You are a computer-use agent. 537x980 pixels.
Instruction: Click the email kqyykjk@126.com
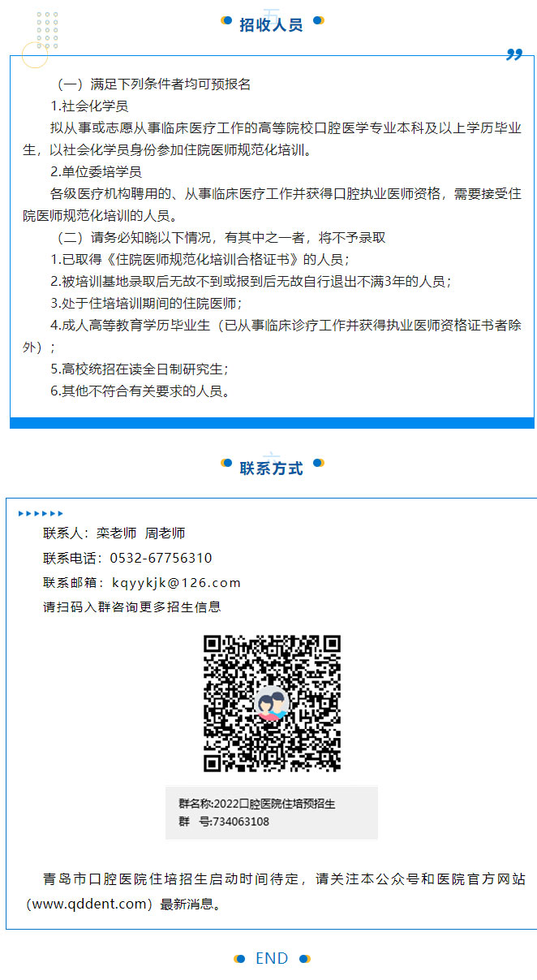[177, 583]
